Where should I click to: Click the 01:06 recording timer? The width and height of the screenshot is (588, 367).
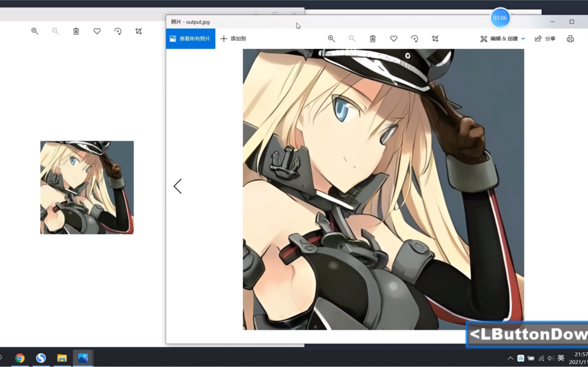[500, 18]
